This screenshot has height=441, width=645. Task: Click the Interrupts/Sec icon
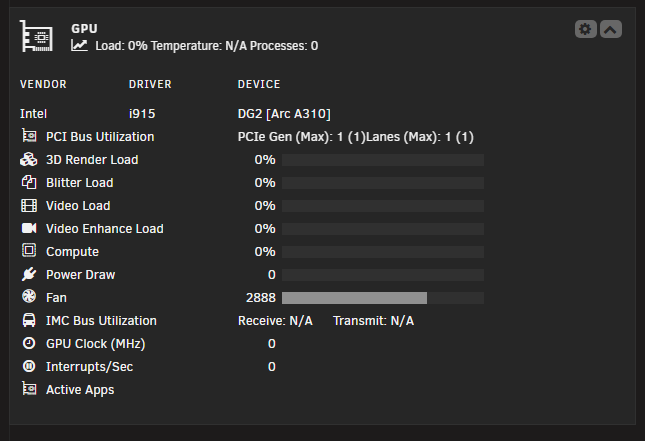pyautogui.click(x=29, y=366)
